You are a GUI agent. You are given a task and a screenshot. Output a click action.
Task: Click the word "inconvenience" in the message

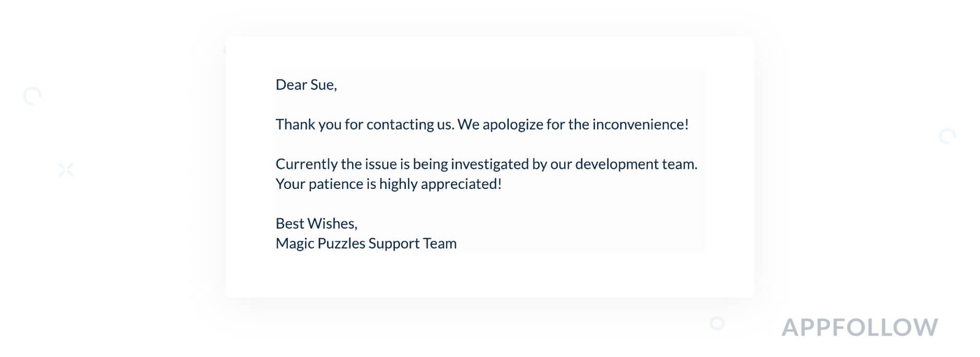638,125
